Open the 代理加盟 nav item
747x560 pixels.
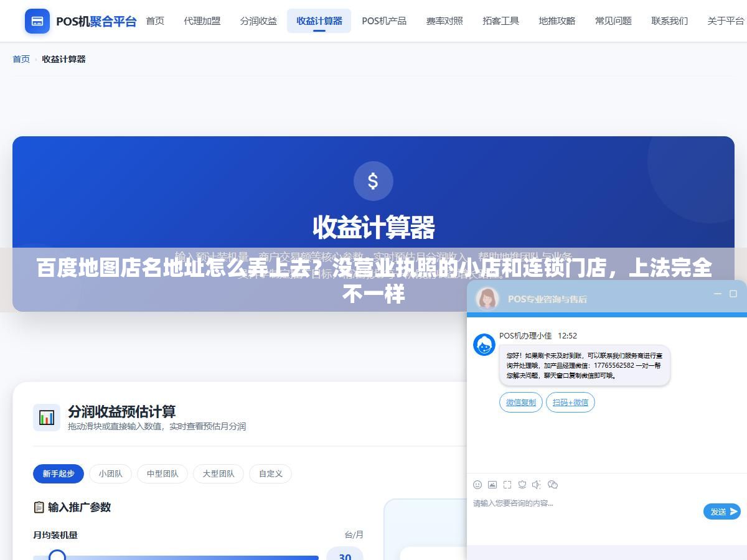pyautogui.click(x=202, y=21)
